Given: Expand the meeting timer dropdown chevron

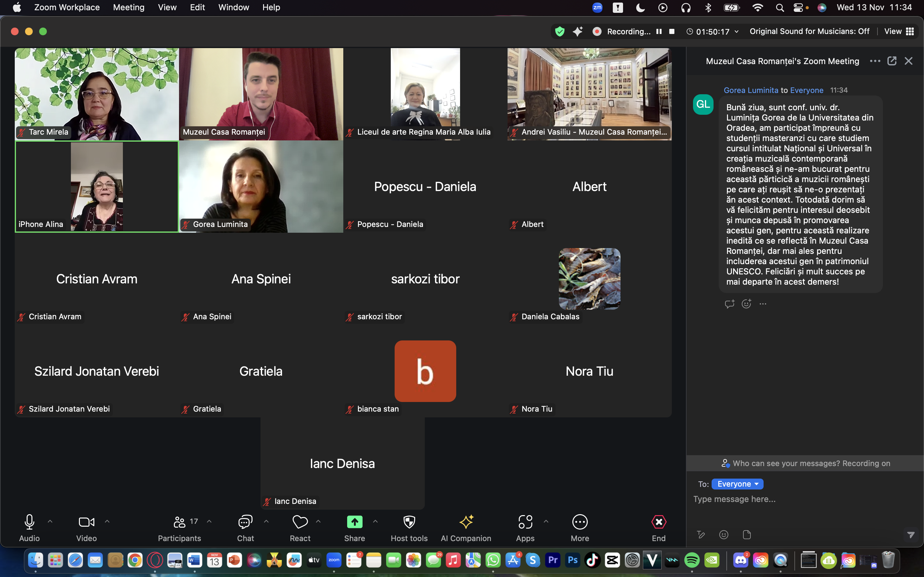Looking at the screenshot, I should [737, 31].
